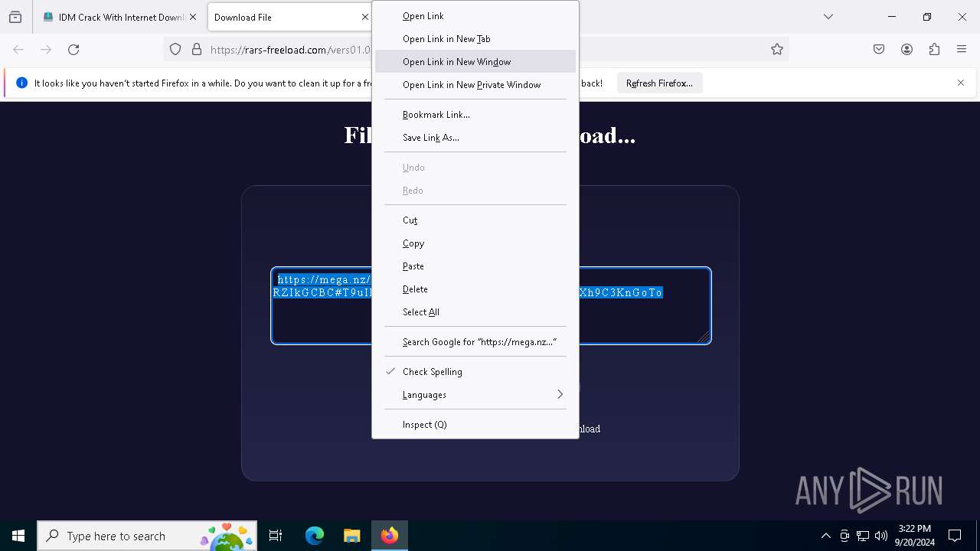Toggle Check Spelling option
980x551 pixels.
point(475,372)
